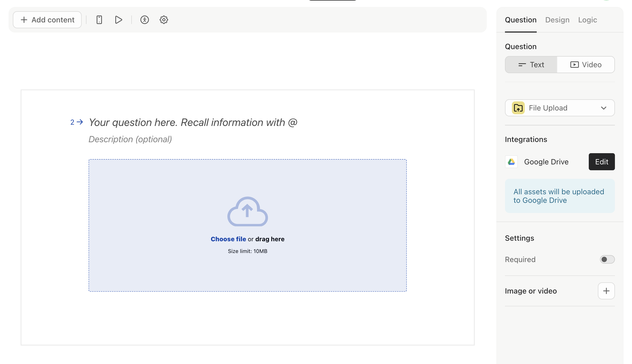Click the accessibility settings icon
The height and width of the screenshot is (364, 632).
point(144,19)
